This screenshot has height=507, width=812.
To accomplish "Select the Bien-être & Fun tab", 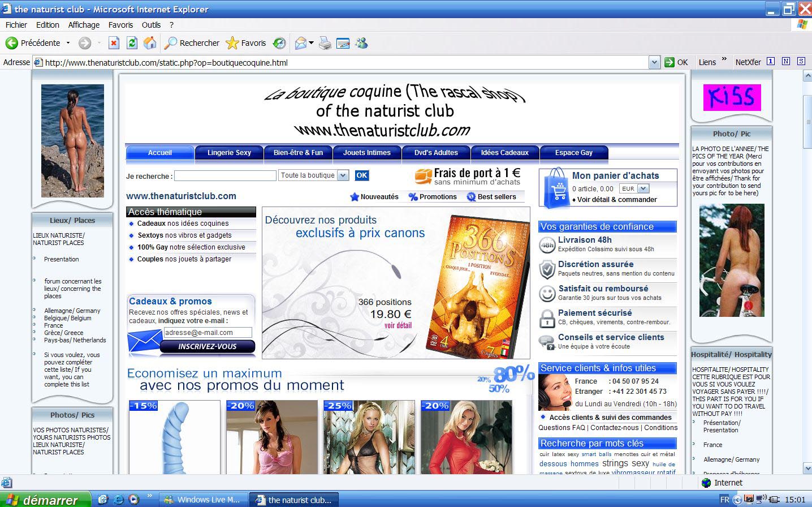I will pos(298,153).
